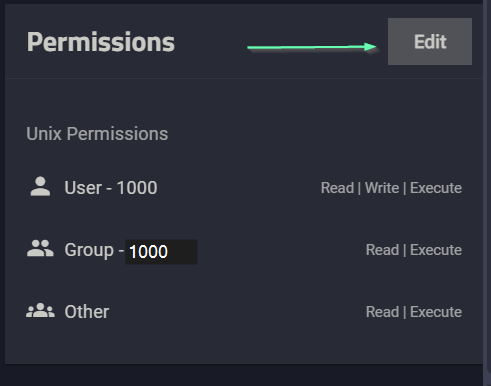Click the two-person Group icon
Screen dimensions: 491x386
40,249
